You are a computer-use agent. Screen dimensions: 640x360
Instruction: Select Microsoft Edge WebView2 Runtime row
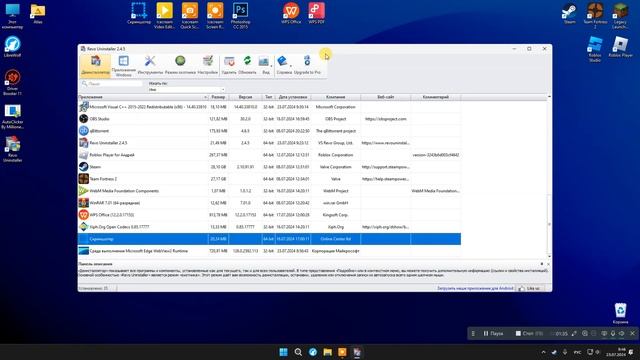tap(269, 251)
